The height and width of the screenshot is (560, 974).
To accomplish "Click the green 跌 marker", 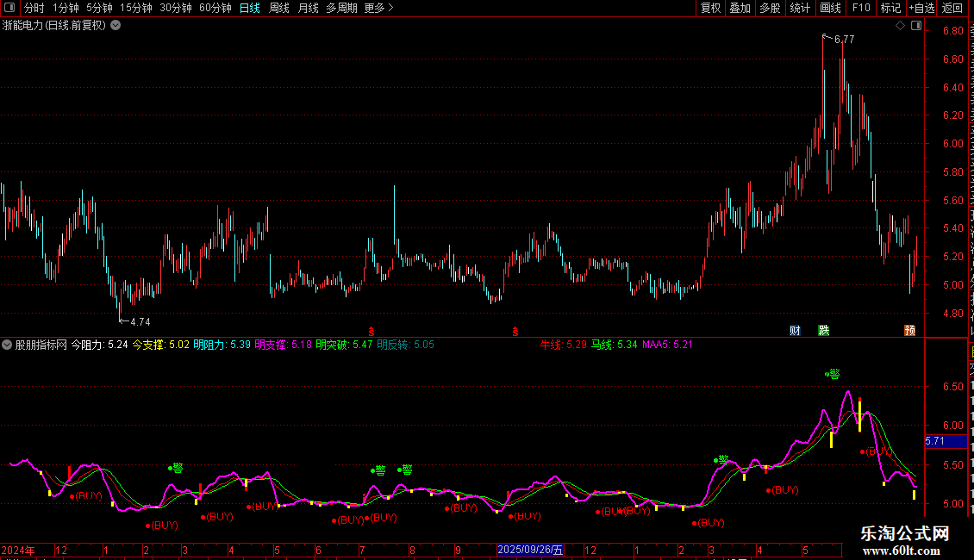I will click(824, 330).
